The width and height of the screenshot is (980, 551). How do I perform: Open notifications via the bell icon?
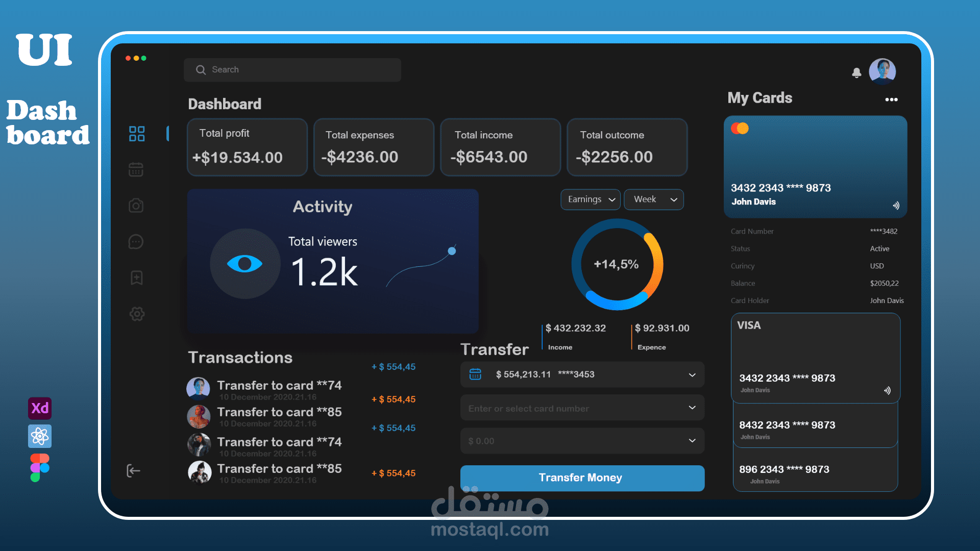point(857,73)
